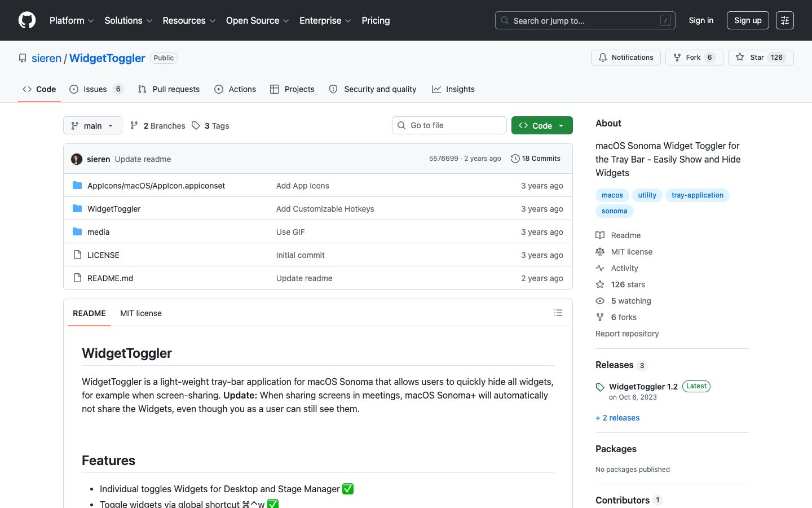The height and width of the screenshot is (508, 812).
Task: Click the fork icon beside 6 forks
Action: pyautogui.click(x=600, y=317)
